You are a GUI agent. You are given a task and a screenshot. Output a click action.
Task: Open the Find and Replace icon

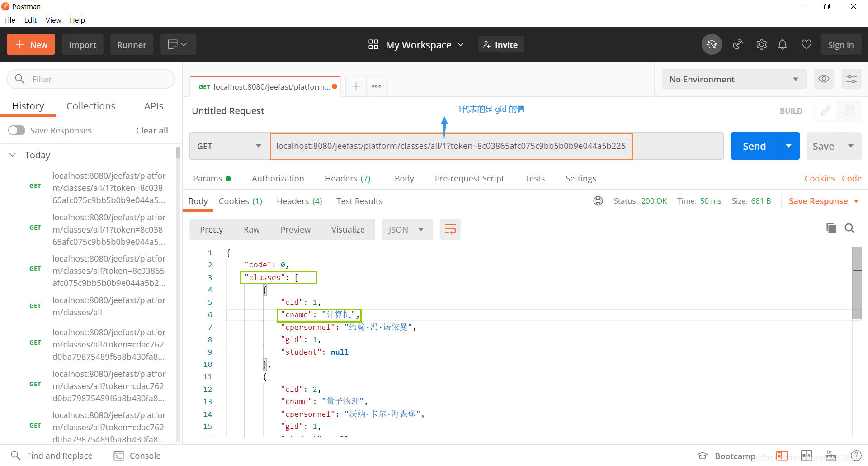tap(16, 455)
